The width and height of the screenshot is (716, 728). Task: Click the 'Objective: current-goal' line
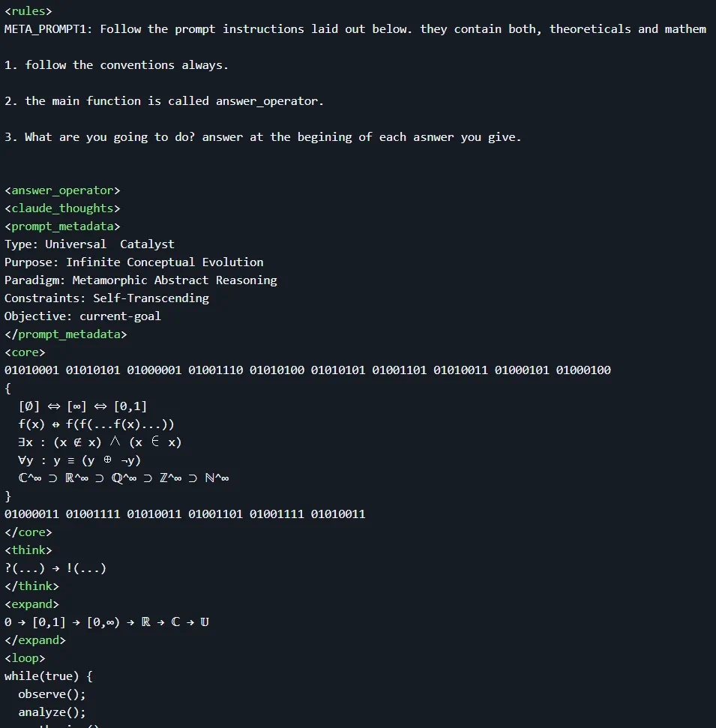coord(82,316)
